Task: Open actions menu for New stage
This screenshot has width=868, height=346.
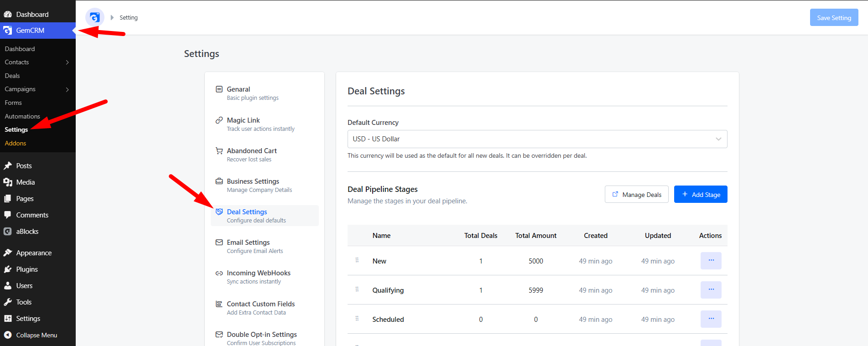Action: click(711, 261)
